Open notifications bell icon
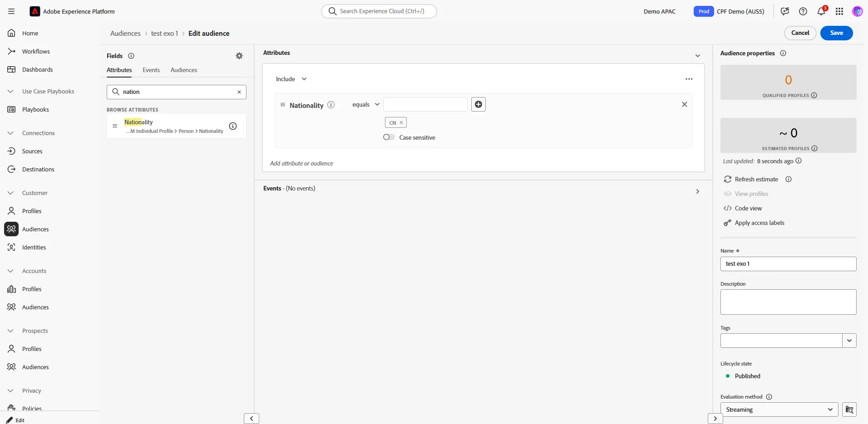This screenshot has width=868, height=424. coord(821,11)
